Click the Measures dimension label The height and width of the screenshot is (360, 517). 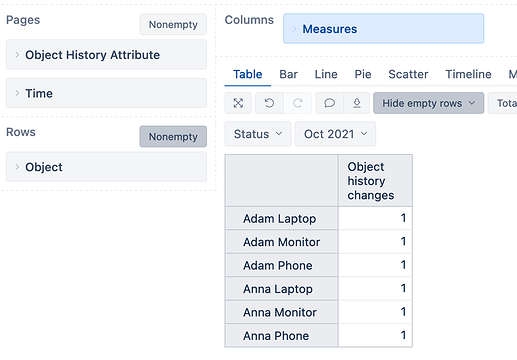330,29
